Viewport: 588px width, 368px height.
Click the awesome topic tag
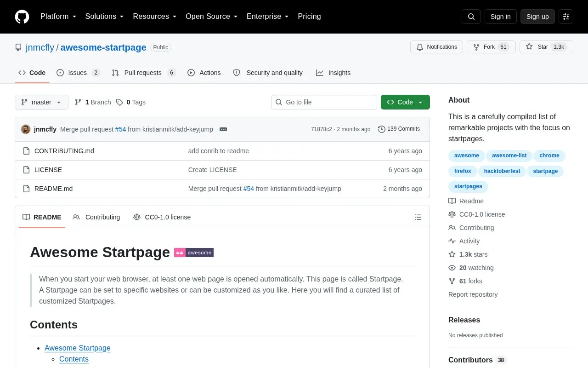point(467,155)
